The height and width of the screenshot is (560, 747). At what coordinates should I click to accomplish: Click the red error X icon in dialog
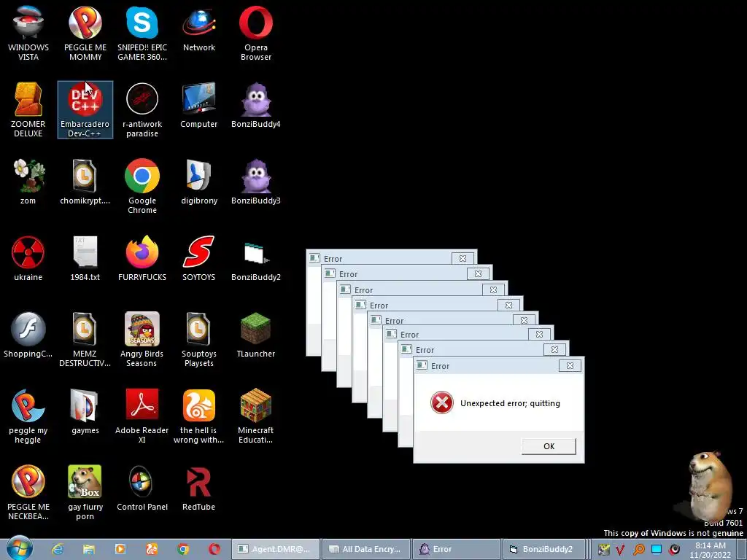pos(441,402)
